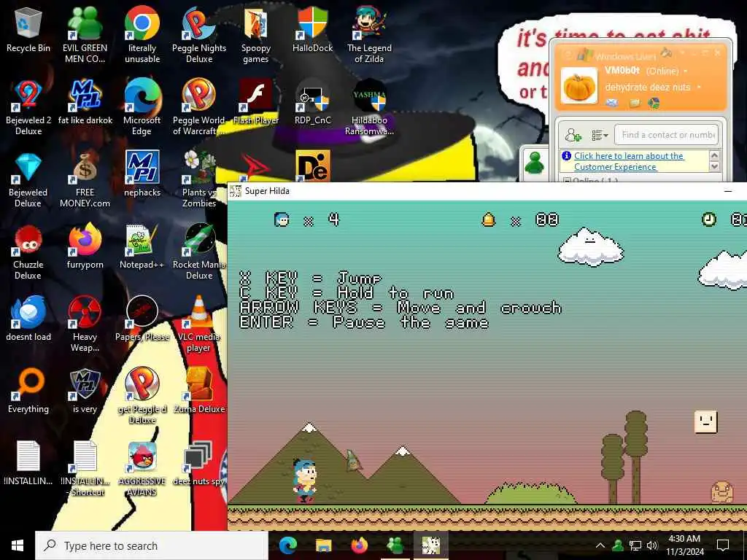The width and height of the screenshot is (747, 560).
Task: Open Firefox from the taskbar
Action: click(x=359, y=545)
